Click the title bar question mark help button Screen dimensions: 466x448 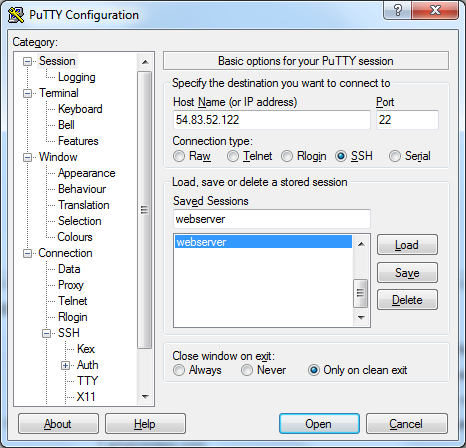coord(398,10)
